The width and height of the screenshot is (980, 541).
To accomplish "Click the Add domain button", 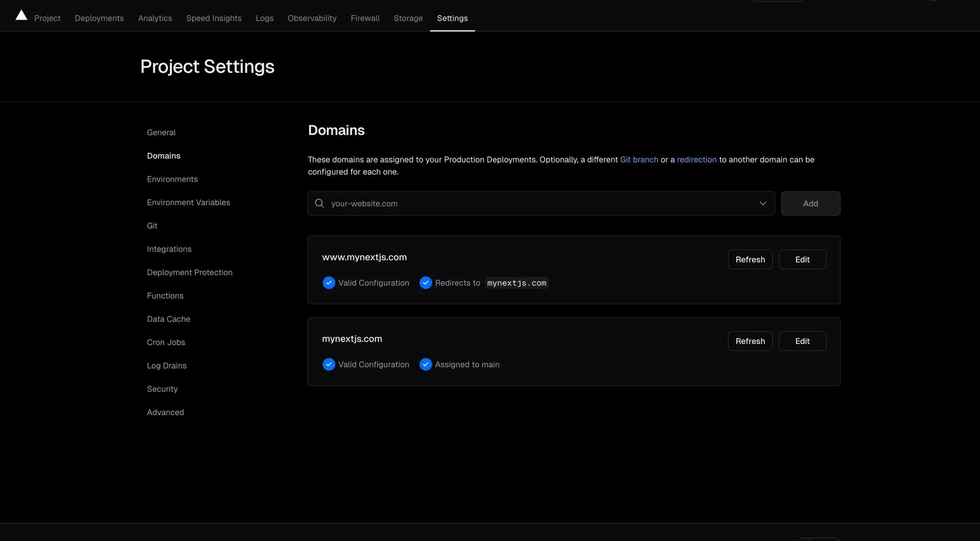I will click(x=810, y=203).
